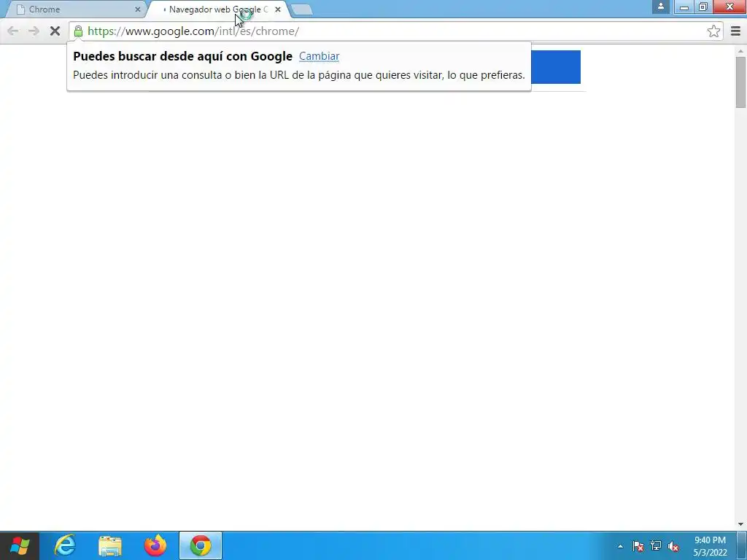The width and height of the screenshot is (747, 560).
Task: Bookmark this page with the star
Action: pyautogui.click(x=713, y=31)
